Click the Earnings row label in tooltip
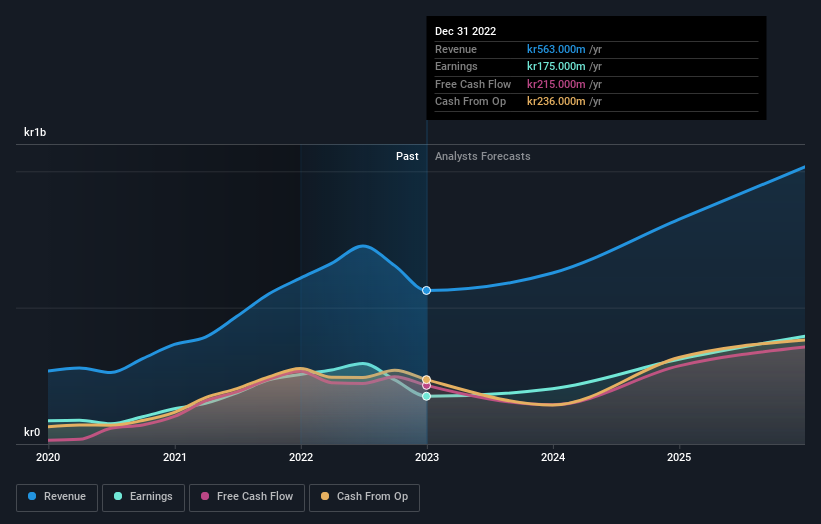 point(456,66)
